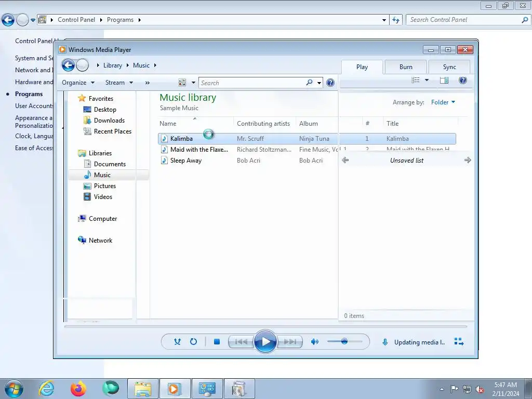Screen dimensions: 532x399
Task: Launch Internet Explorer from the taskbar
Action: (46, 389)
